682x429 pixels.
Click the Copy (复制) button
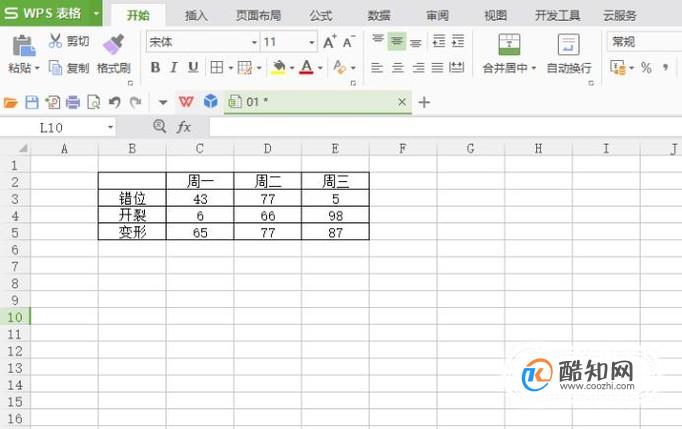coord(69,68)
